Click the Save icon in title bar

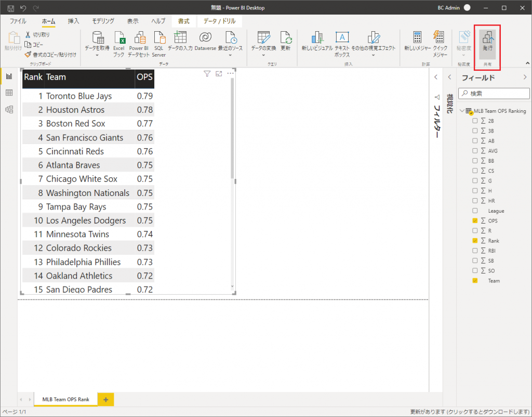[x=10, y=8]
